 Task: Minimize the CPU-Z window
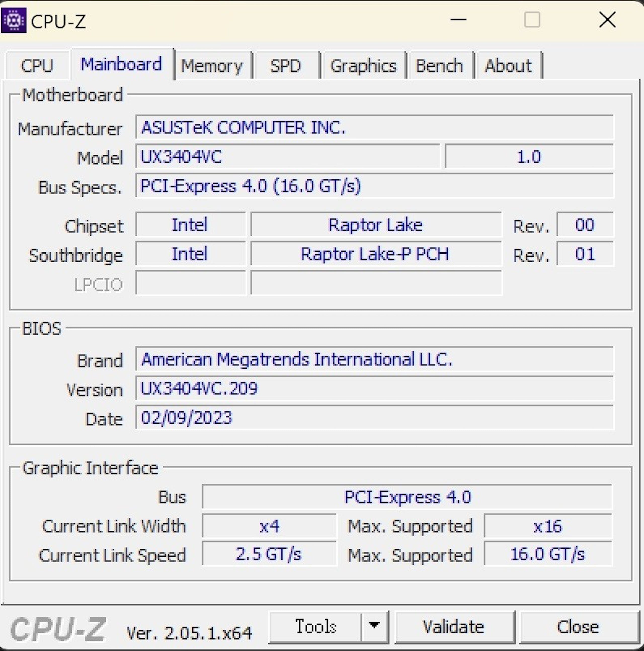458,20
